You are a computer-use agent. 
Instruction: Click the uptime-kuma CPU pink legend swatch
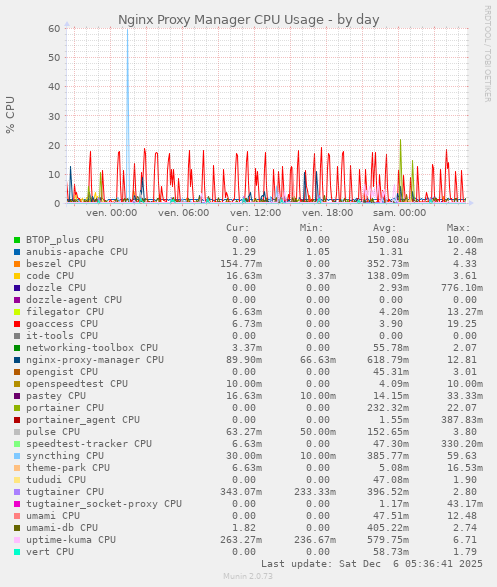click(17, 540)
